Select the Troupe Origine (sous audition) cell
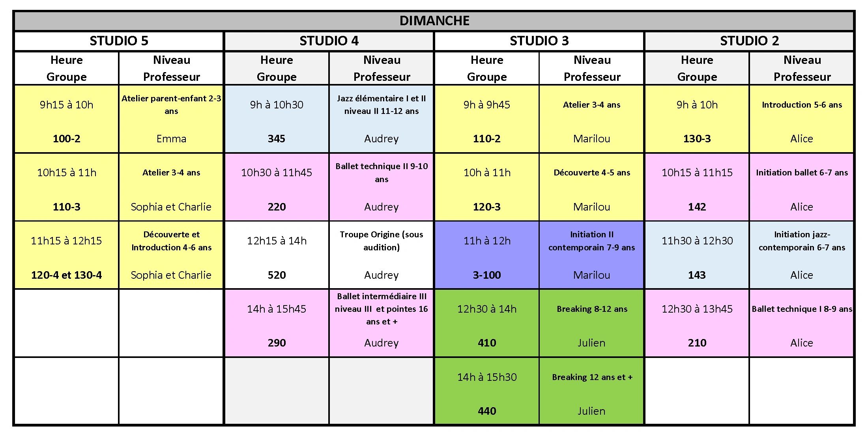This screenshot has width=868, height=436. point(382,255)
